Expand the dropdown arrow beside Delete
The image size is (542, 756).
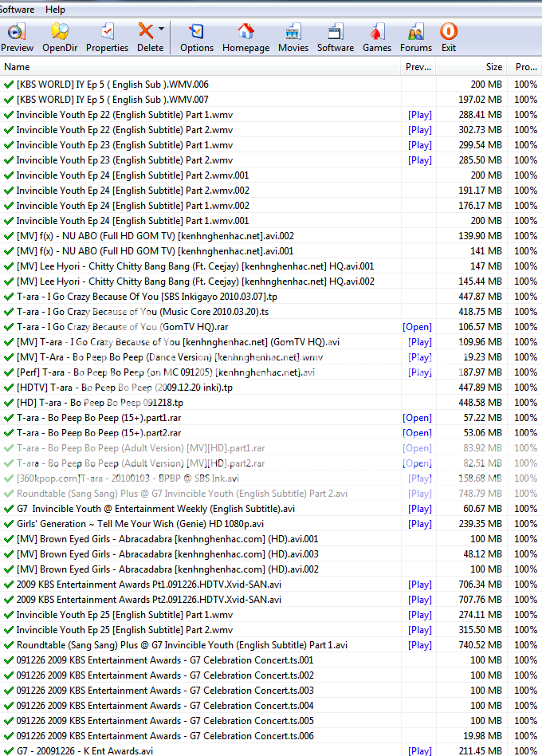coord(162,30)
